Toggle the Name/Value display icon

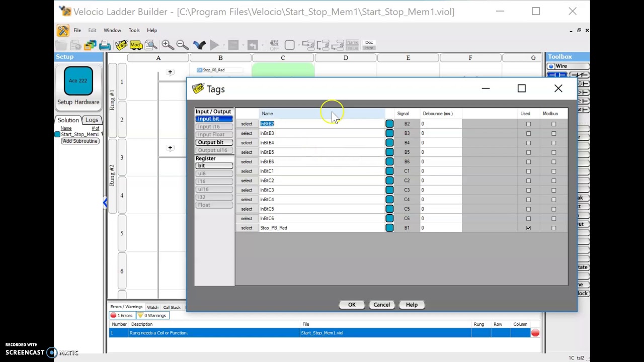[x=352, y=45]
